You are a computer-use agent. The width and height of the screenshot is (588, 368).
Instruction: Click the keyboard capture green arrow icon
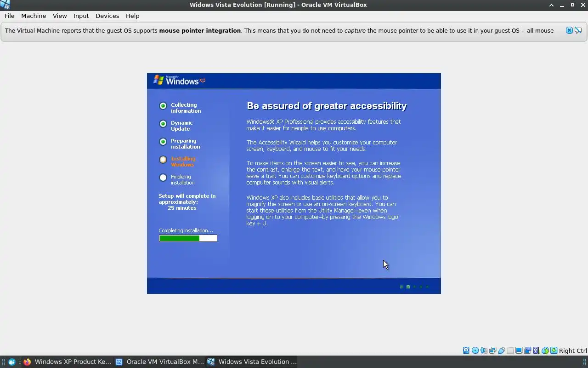point(554,351)
